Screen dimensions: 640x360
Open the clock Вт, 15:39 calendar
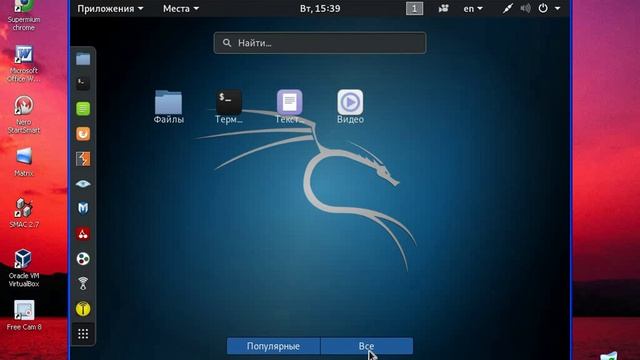coord(320,9)
